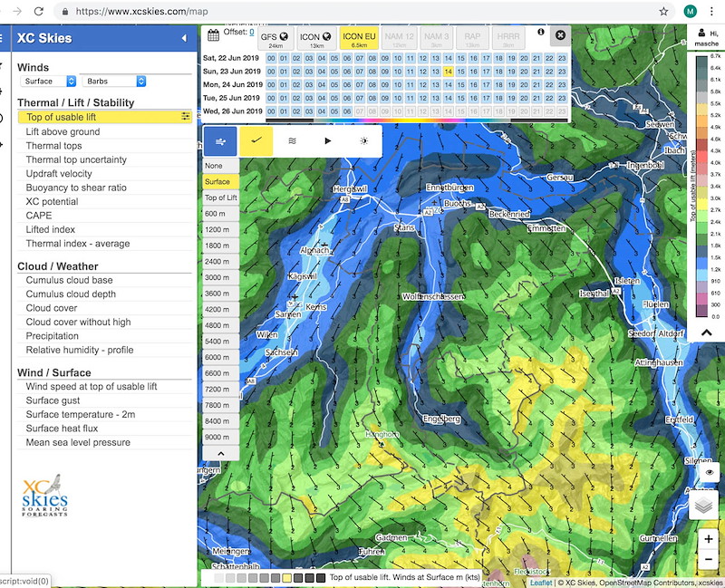Click the browser address bar URL

pos(141,12)
